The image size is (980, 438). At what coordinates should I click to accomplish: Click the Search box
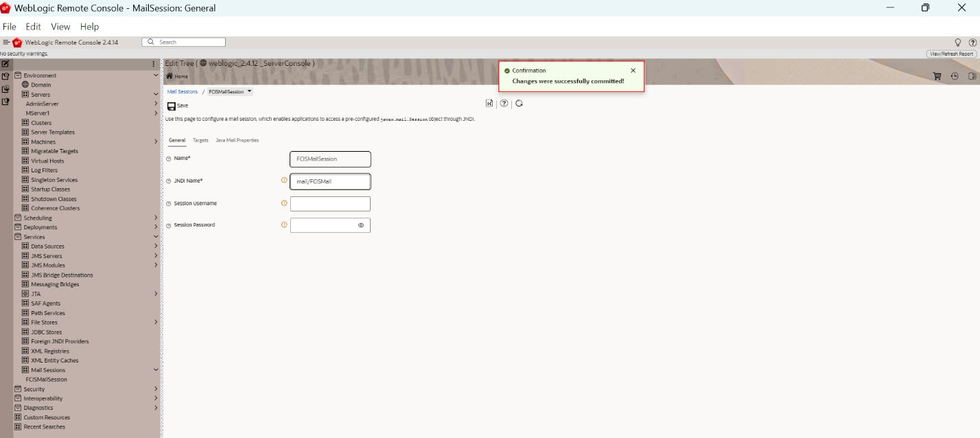(183, 43)
